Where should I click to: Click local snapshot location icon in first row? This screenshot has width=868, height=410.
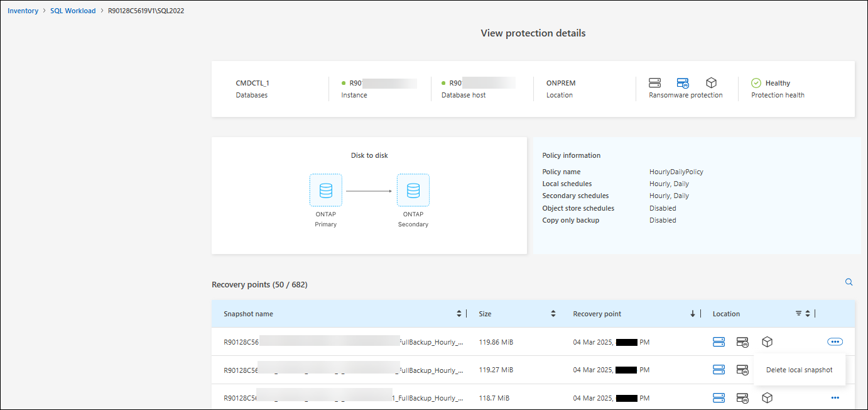[719, 342]
